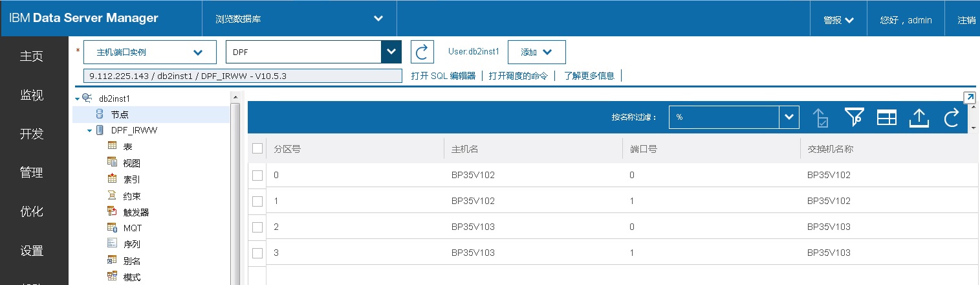Collapse the DPF_IRWW tree node

(x=89, y=131)
